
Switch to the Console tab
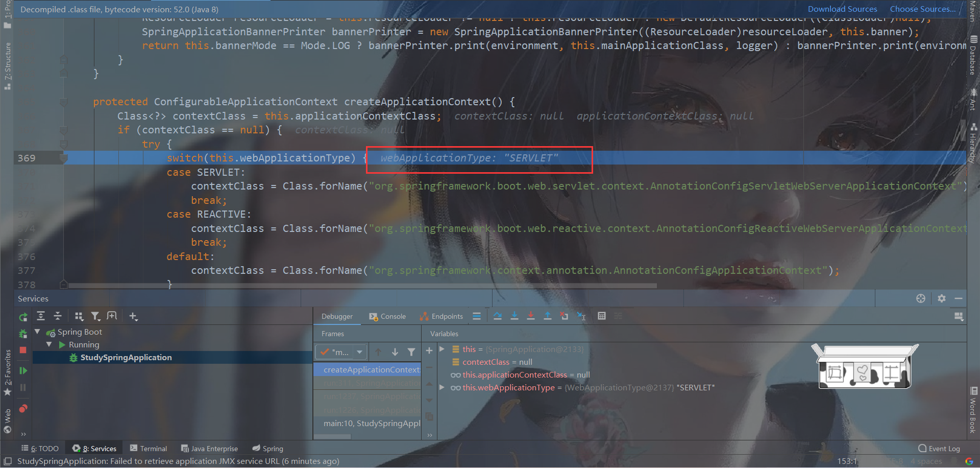pyautogui.click(x=392, y=316)
